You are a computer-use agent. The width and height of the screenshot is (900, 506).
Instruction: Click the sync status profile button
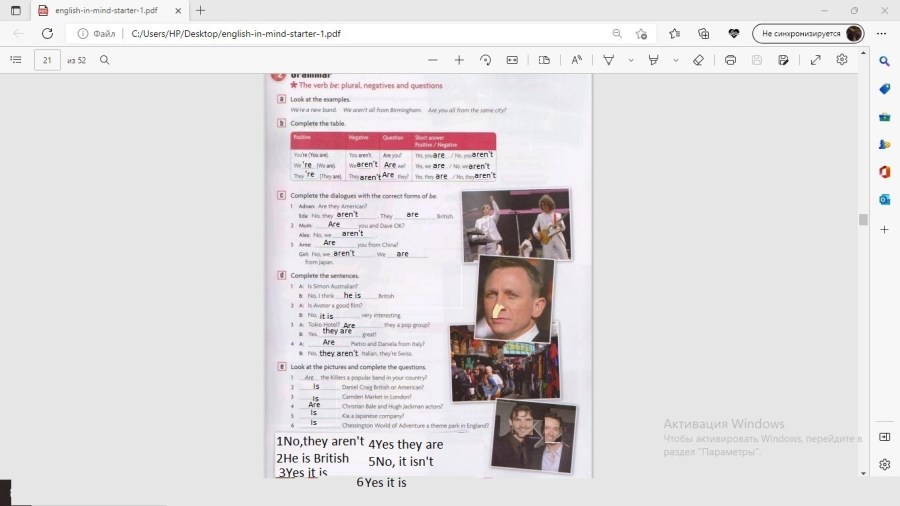tap(810, 33)
